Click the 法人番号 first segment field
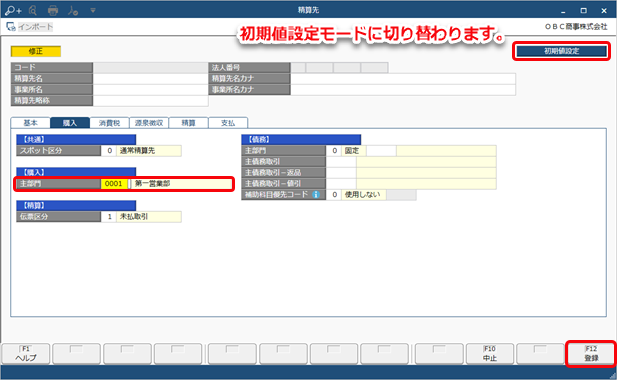 point(298,68)
